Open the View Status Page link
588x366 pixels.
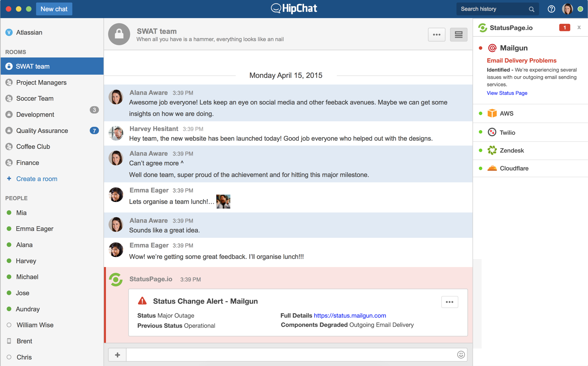coord(507,93)
